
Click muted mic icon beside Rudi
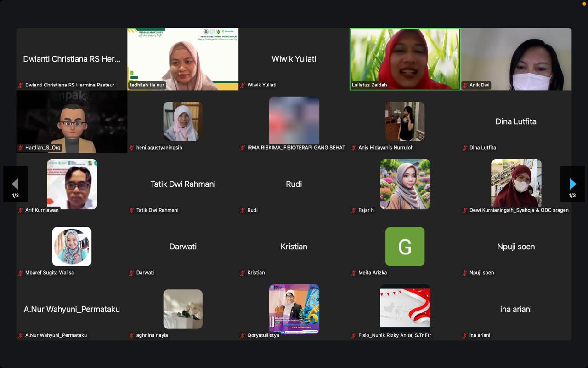243,210
